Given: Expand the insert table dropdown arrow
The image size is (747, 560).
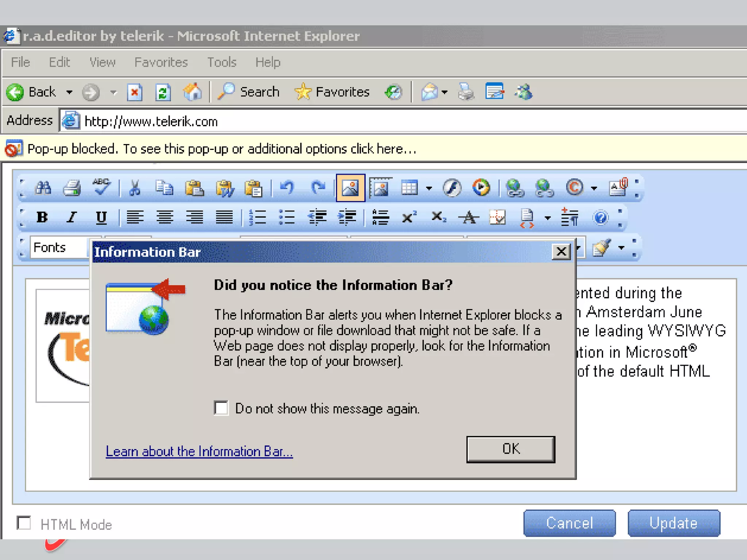Looking at the screenshot, I should (429, 188).
